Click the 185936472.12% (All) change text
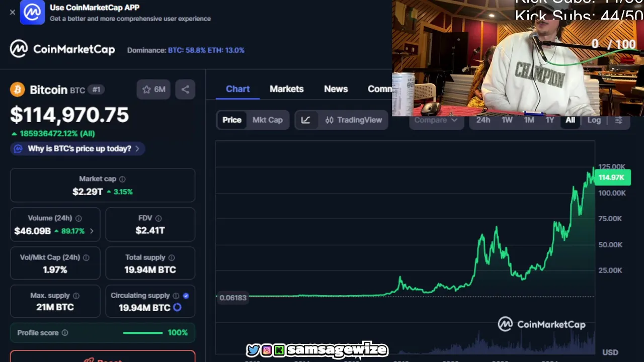 53,134
